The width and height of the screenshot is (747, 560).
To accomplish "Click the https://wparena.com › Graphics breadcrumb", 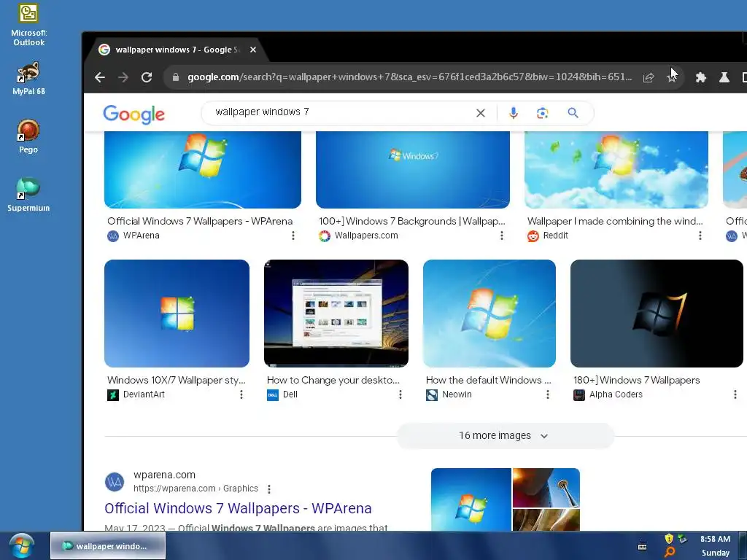I will 196,489.
